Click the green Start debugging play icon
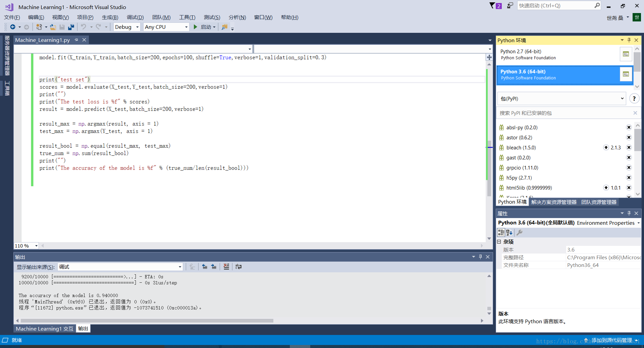The width and height of the screenshot is (644, 348). (x=196, y=27)
